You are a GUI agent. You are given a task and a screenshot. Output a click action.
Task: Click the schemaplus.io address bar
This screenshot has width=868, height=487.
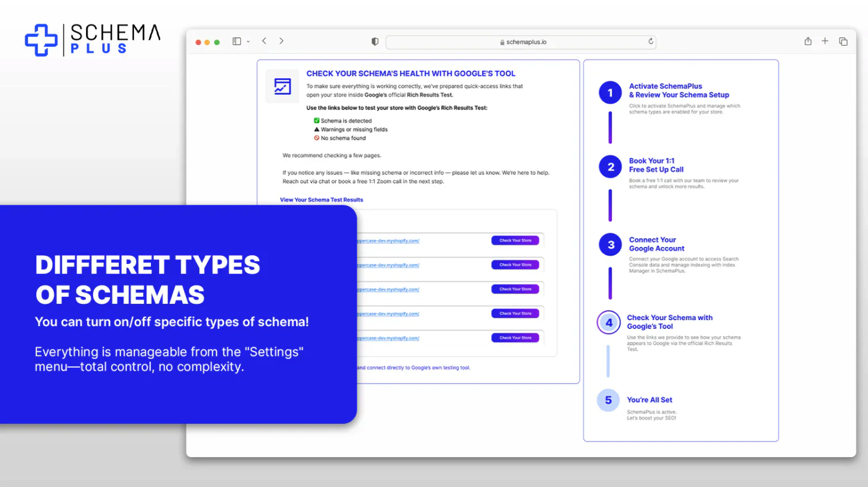point(521,42)
